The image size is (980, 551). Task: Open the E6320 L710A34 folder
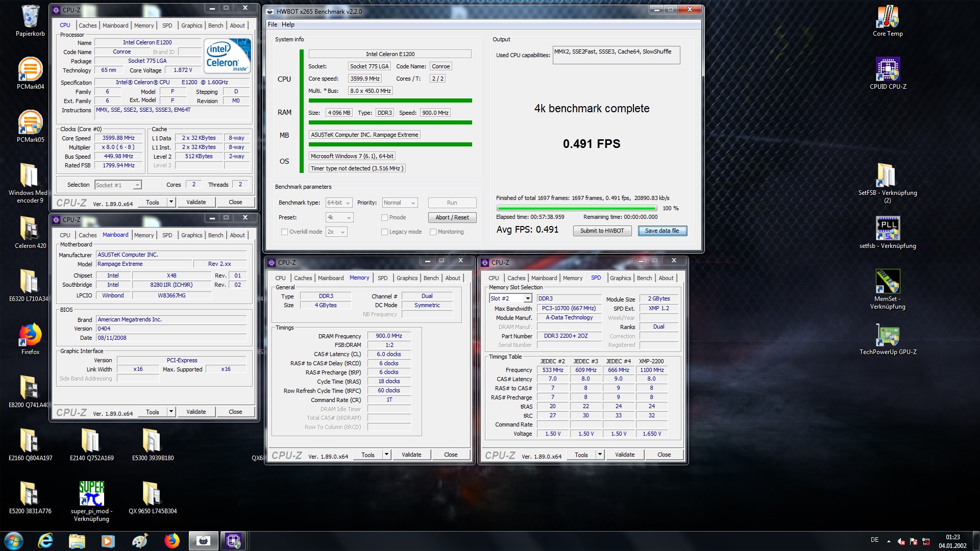point(29,285)
